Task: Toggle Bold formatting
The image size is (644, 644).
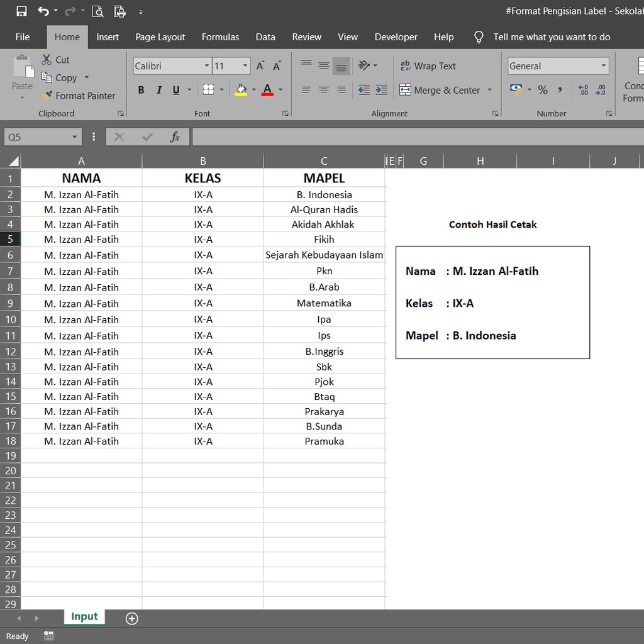Action: (x=141, y=90)
